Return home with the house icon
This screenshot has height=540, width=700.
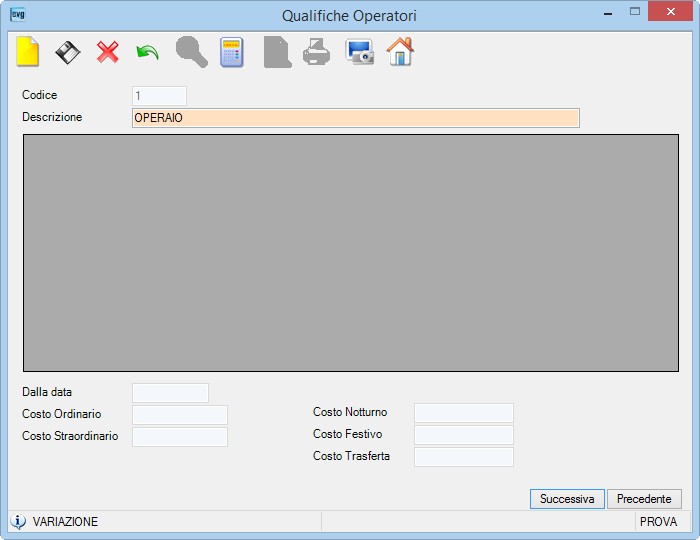pyautogui.click(x=400, y=52)
